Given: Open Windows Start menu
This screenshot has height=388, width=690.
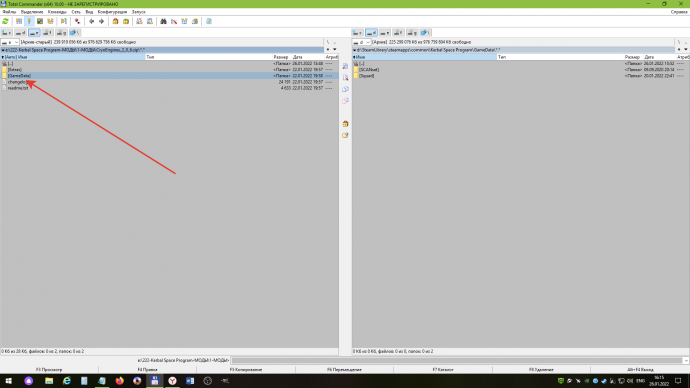Looking at the screenshot, I should [x=8, y=381].
